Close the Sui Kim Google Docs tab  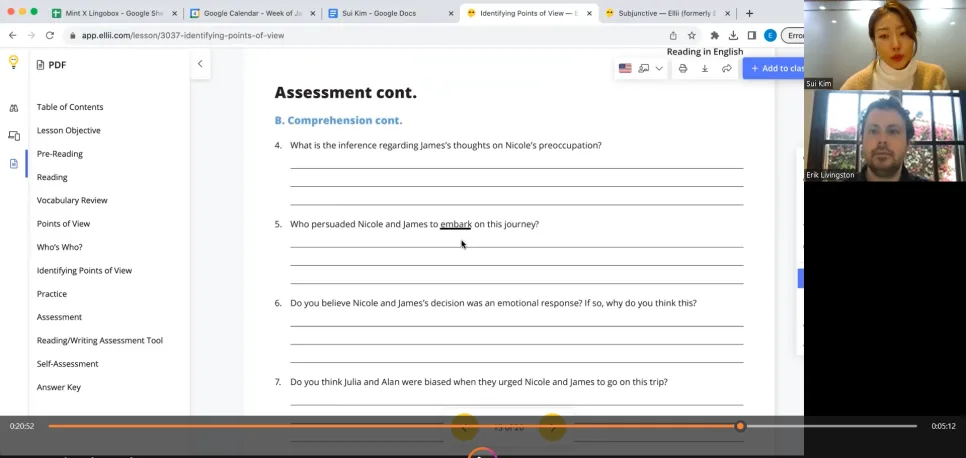pyautogui.click(x=450, y=13)
